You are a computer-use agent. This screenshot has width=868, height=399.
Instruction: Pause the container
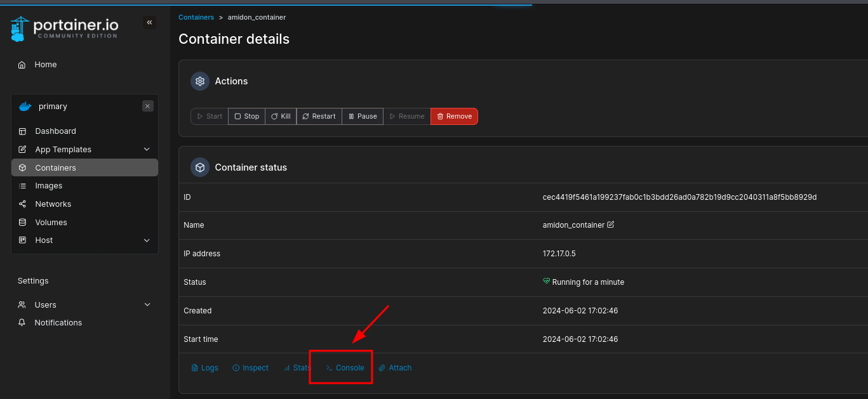pos(363,116)
